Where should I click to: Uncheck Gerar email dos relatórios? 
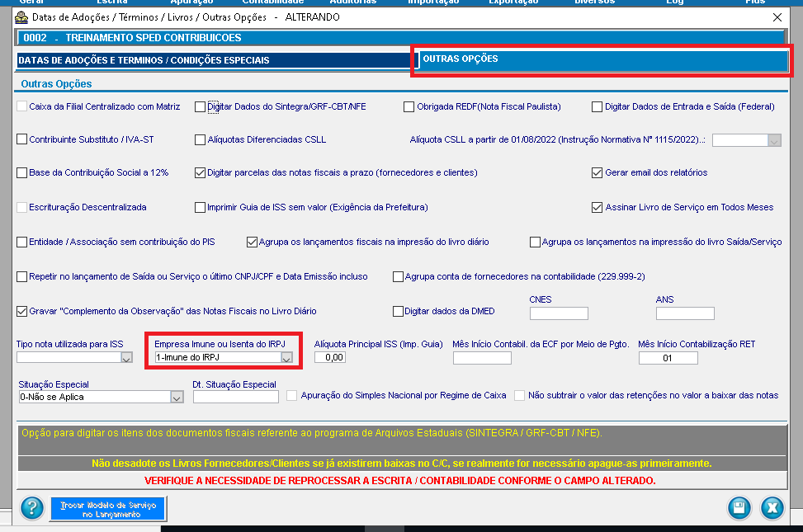coord(597,173)
